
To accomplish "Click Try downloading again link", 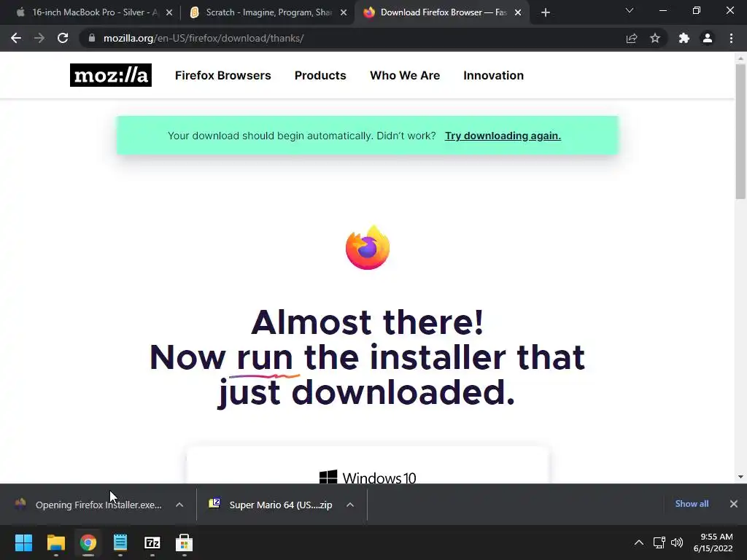I will [x=503, y=136].
